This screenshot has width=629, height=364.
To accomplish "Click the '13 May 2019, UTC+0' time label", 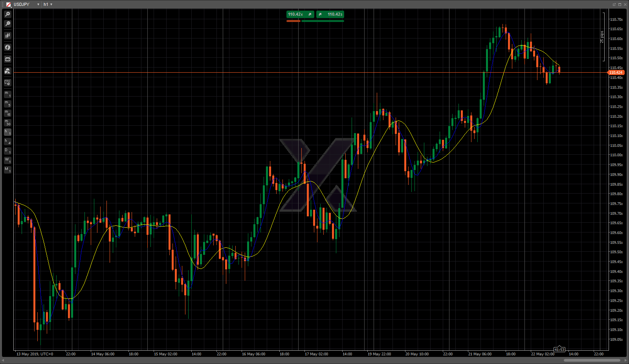I will pyautogui.click(x=35, y=354).
